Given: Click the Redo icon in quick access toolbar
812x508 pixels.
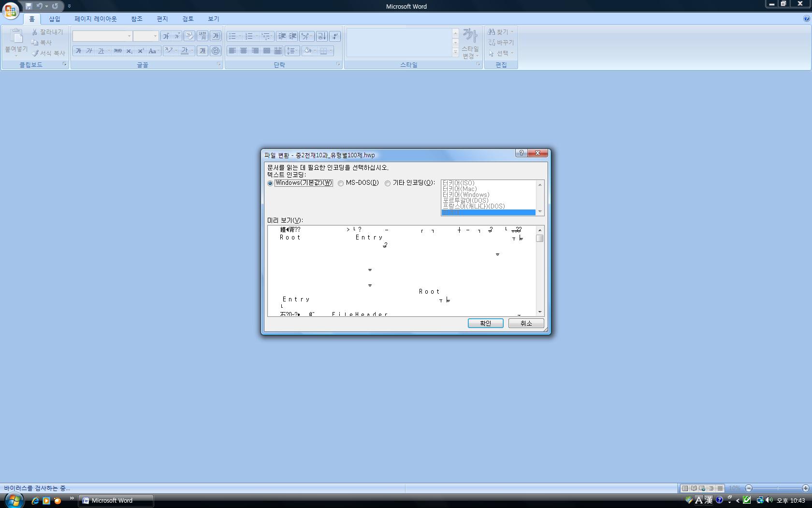Looking at the screenshot, I should (x=55, y=6).
